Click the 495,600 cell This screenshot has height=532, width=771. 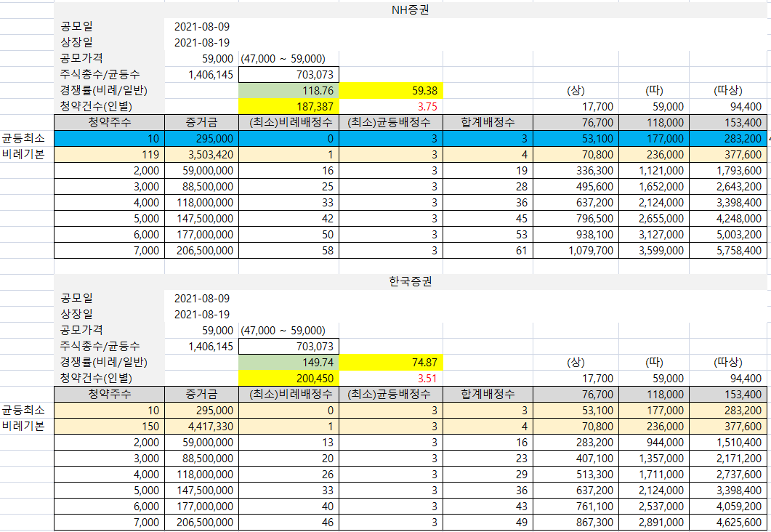click(576, 187)
